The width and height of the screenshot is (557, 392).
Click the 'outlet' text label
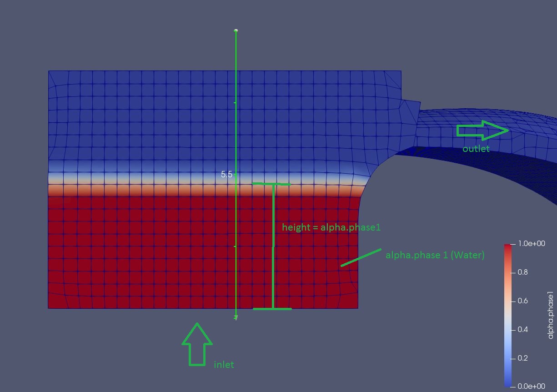coord(476,149)
